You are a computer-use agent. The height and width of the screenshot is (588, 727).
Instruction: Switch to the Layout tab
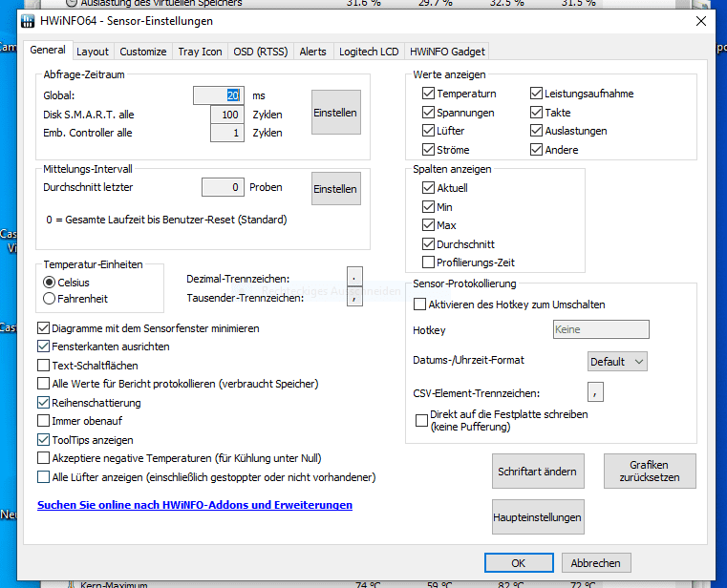tap(93, 52)
